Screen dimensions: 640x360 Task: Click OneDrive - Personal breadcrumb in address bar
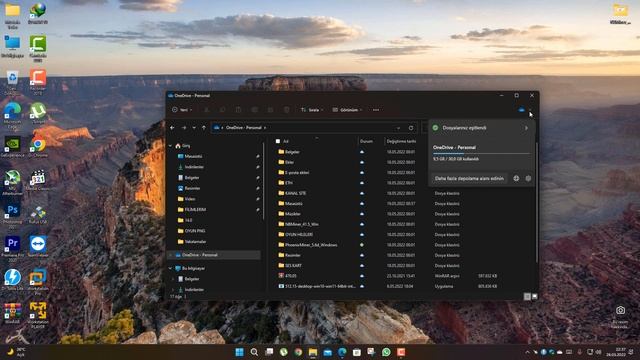[x=244, y=128]
